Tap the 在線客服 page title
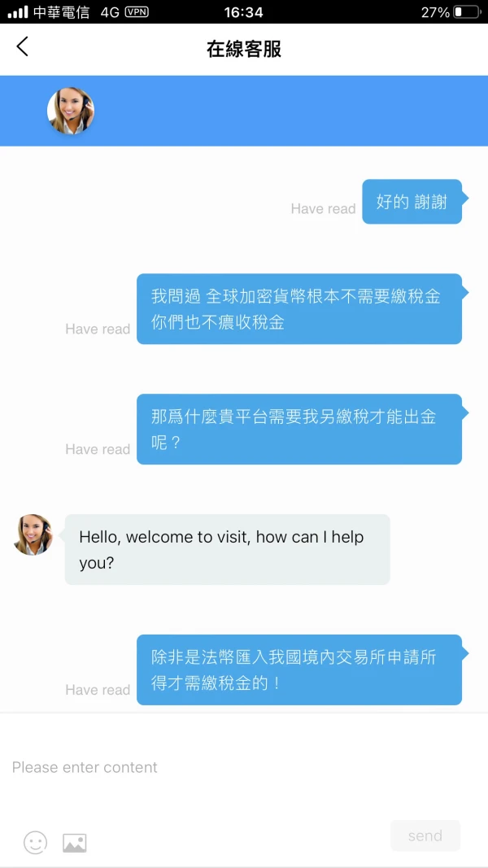 244,49
